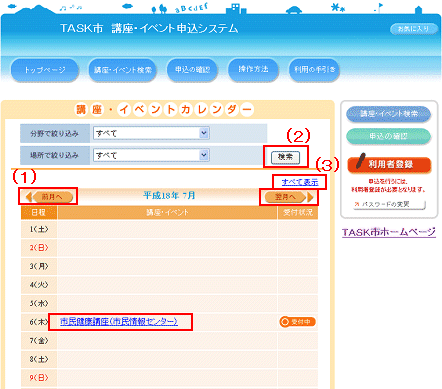Open the 利用の手引き navigation tab
This screenshot has width=442, height=389.
(314, 70)
